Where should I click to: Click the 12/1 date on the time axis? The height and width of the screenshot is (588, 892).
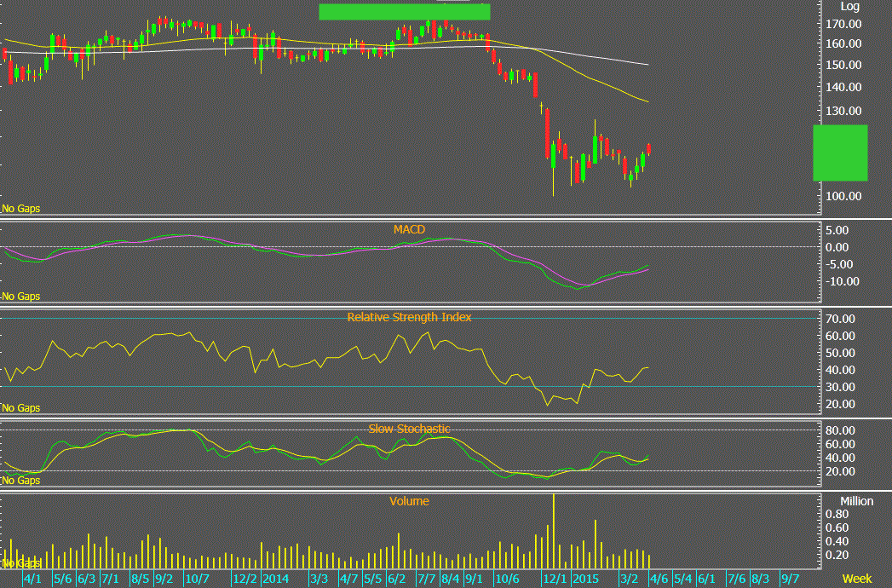click(555, 579)
